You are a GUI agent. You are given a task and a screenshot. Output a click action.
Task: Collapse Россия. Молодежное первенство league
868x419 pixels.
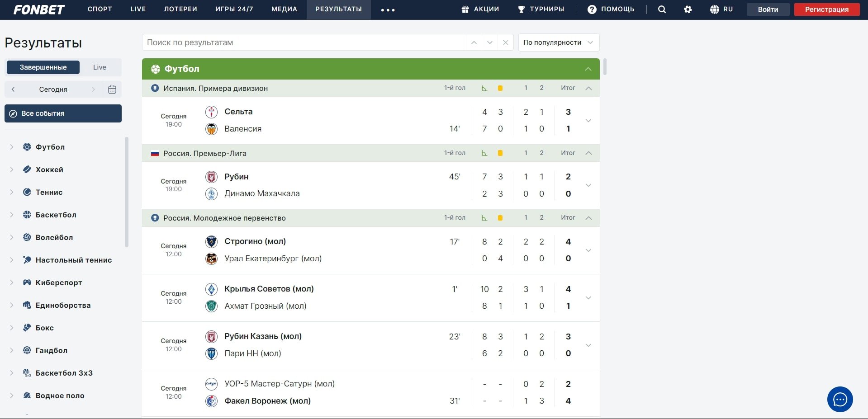[x=588, y=218]
